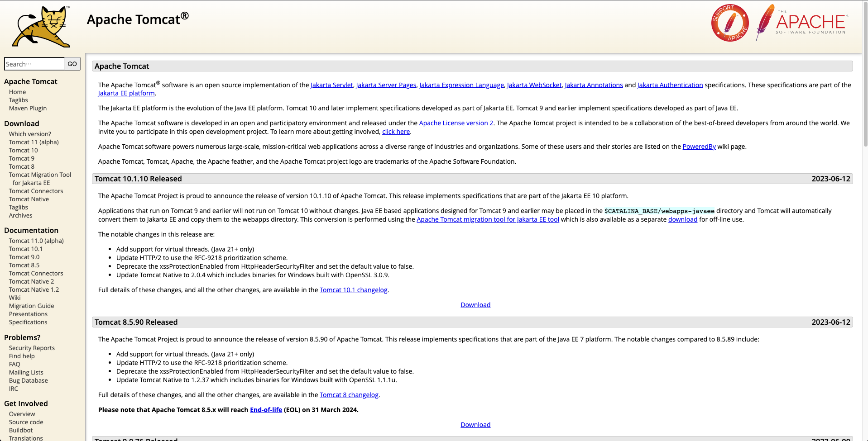Click the Support Apache round badge
868x441 pixels.
click(730, 23)
